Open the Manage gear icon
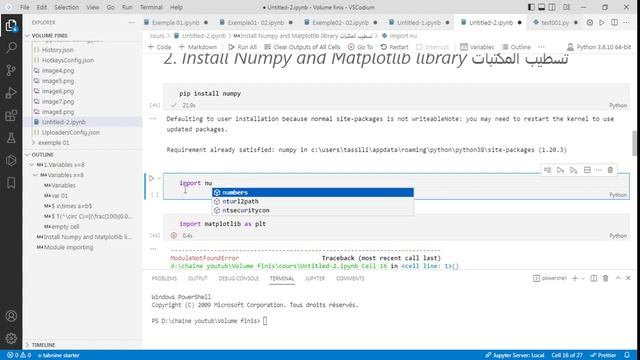The height and width of the screenshot is (360, 640). [11, 338]
